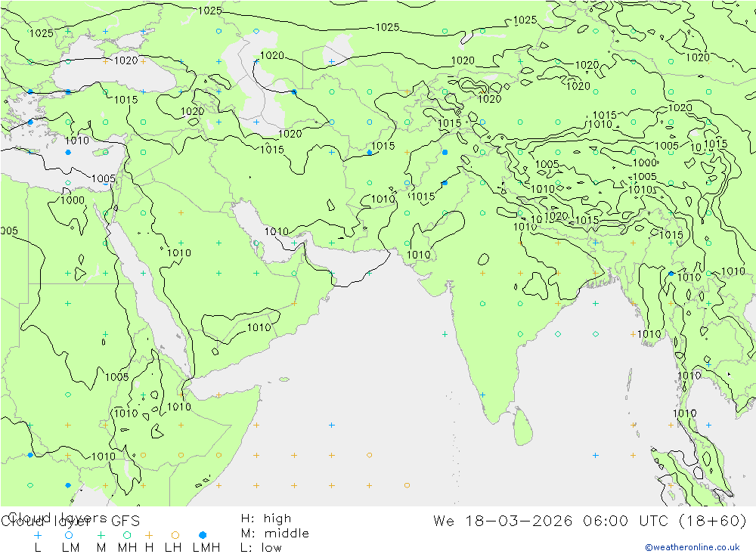This screenshot has height=554, width=756.
Task: Click the filled blue LMH legend symbol
Action: tap(203, 535)
